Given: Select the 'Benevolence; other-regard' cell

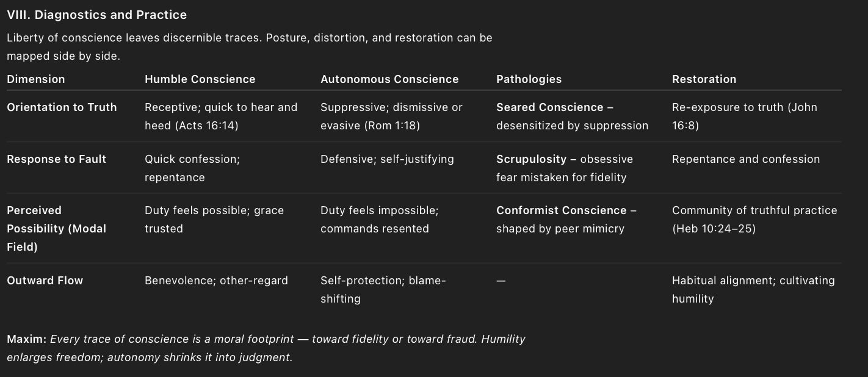Looking at the screenshot, I should point(216,281).
